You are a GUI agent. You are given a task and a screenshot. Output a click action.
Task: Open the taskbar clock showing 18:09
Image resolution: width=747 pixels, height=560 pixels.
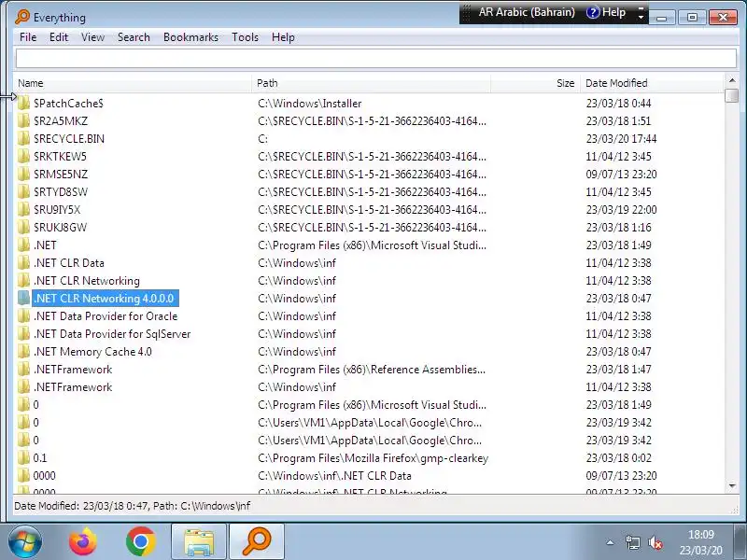(701, 542)
